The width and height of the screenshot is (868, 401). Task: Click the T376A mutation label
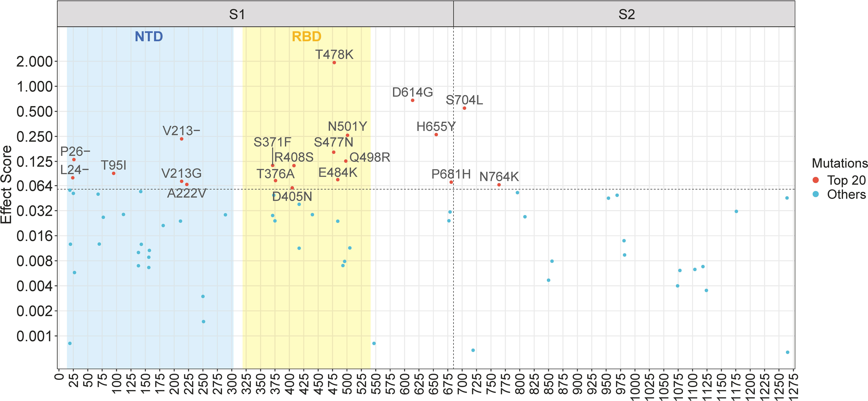(276, 174)
